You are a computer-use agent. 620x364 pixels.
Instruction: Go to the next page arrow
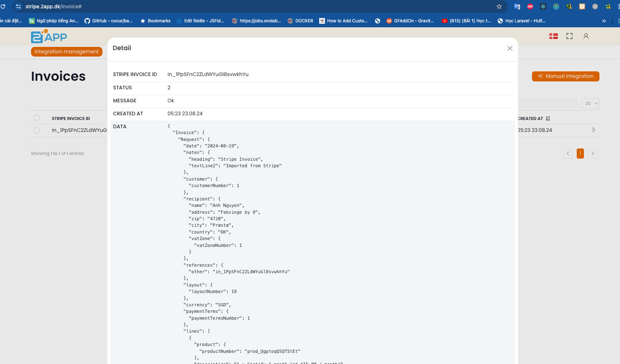pyautogui.click(x=592, y=154)
